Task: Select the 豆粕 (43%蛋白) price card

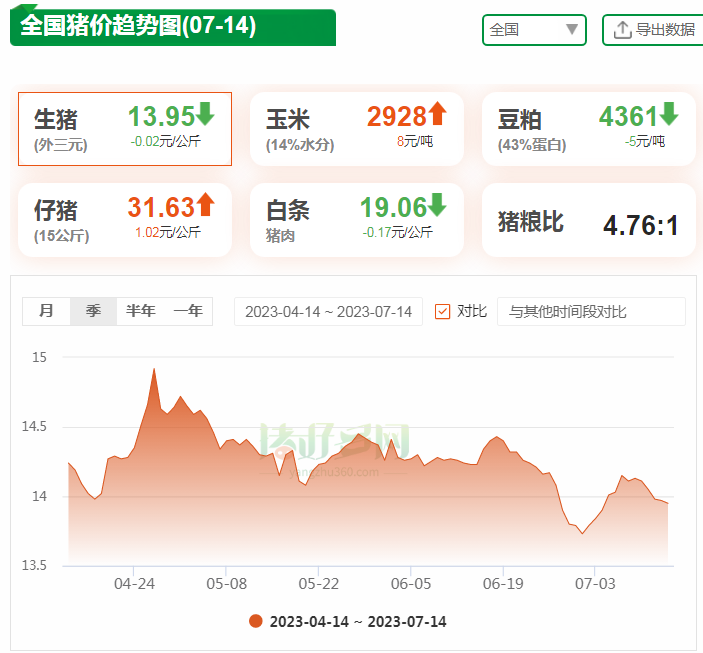Action: [x=588, y=129]
